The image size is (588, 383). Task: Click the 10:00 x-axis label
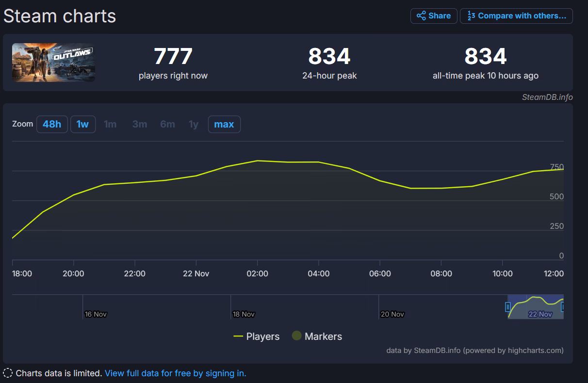click(x=503, y=273)
